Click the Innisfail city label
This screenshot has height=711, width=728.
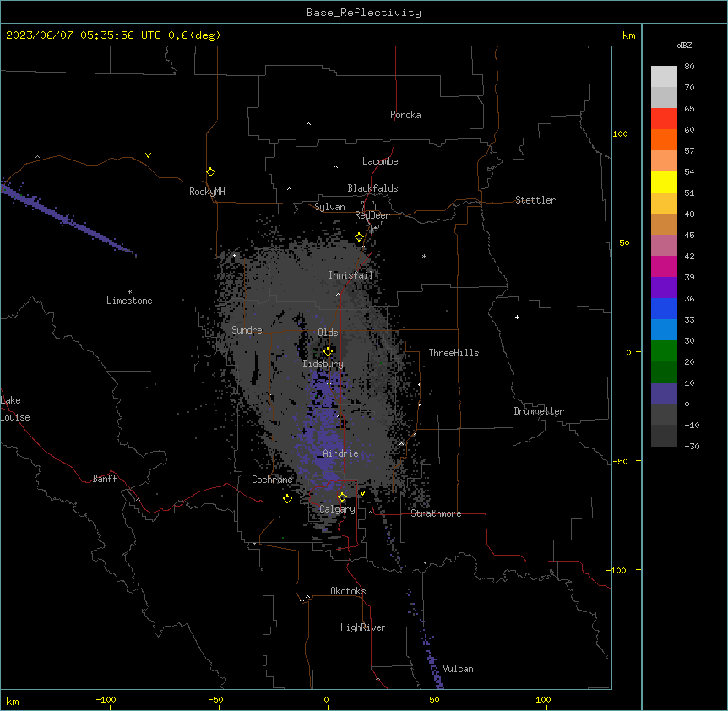350,275
